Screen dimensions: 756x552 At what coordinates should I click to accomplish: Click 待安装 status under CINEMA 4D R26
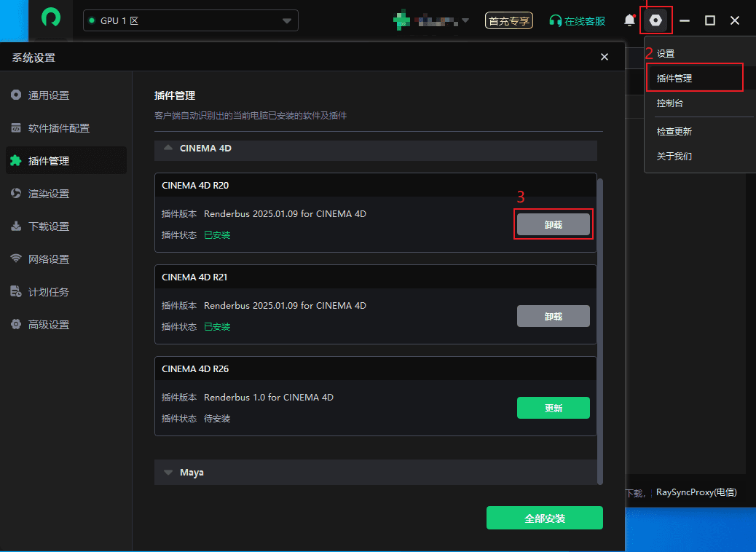tap(217, 419)
